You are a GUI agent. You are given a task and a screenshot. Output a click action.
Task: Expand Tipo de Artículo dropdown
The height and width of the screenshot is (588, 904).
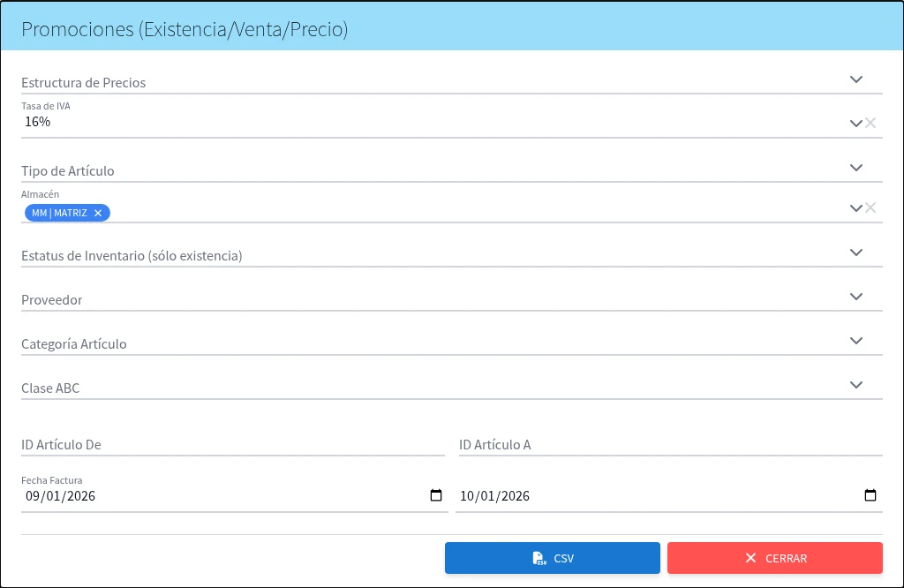[x=856, y=168]
